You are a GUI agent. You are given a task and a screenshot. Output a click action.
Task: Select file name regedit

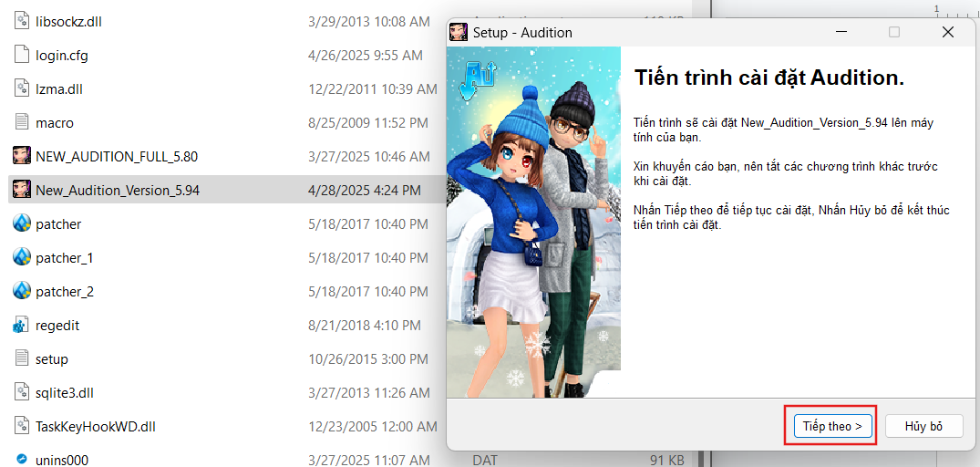pos(57,326)
